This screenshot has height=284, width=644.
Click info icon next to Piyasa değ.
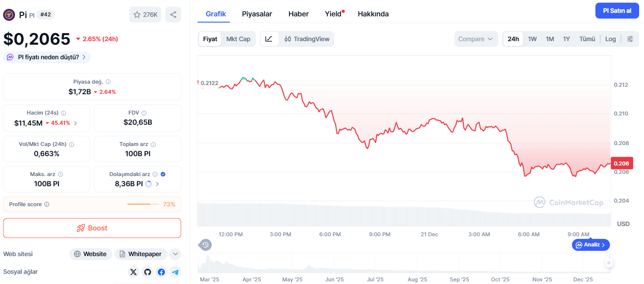(x=108, y=82)
